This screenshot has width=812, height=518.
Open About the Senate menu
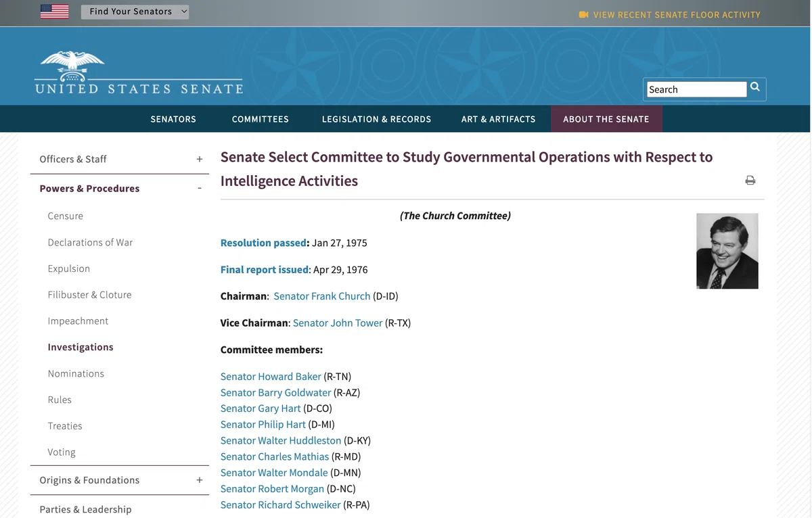606,119
